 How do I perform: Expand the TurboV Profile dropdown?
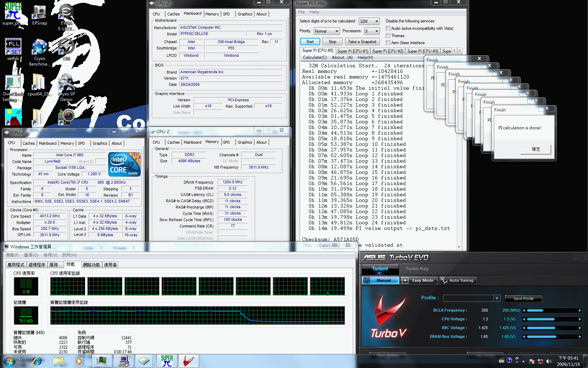(497, 298)
